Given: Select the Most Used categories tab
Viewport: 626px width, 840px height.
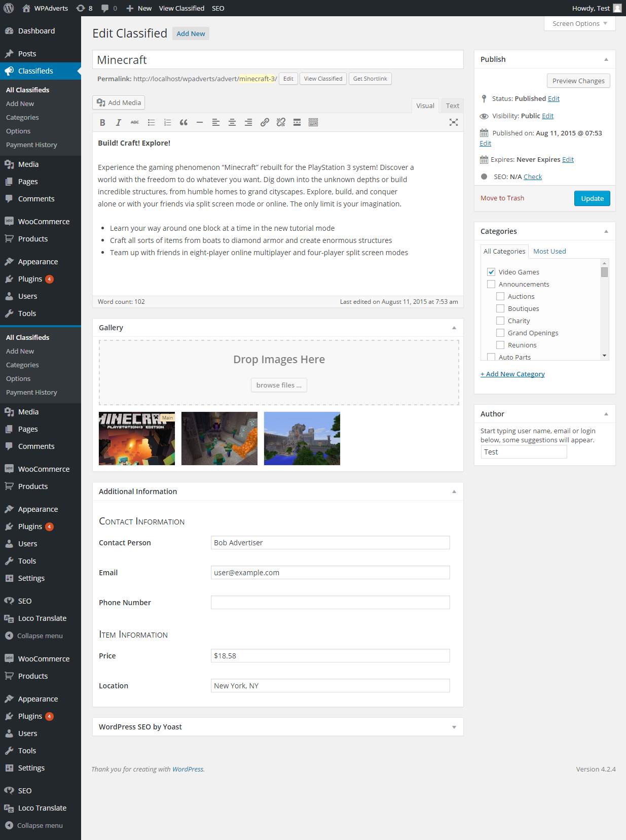Looking at the screenshot, I should tap(549, 251).
